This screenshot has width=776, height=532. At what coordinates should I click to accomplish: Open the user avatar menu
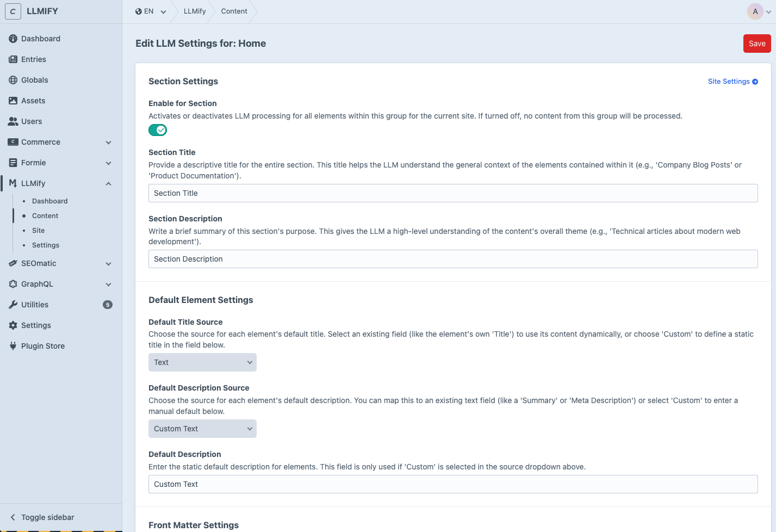click(755, 11)
